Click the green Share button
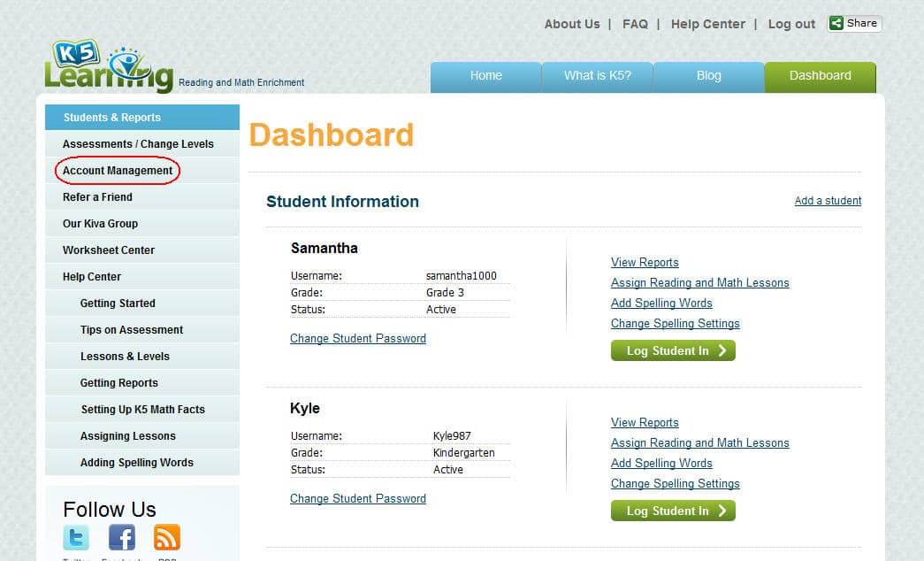The width and height of the screenshot is (924, 561). pyautogui.click(x=854, y=24)
